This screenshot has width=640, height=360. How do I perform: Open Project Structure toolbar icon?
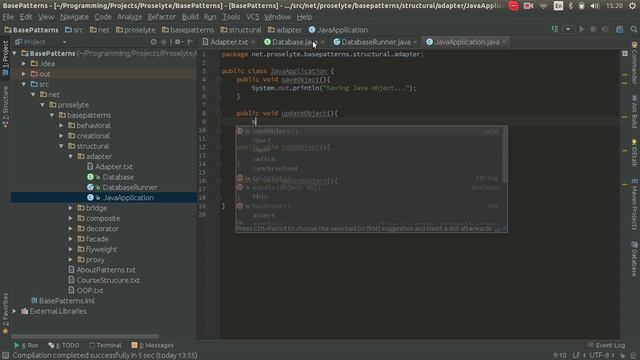click(x=620, y=29)
